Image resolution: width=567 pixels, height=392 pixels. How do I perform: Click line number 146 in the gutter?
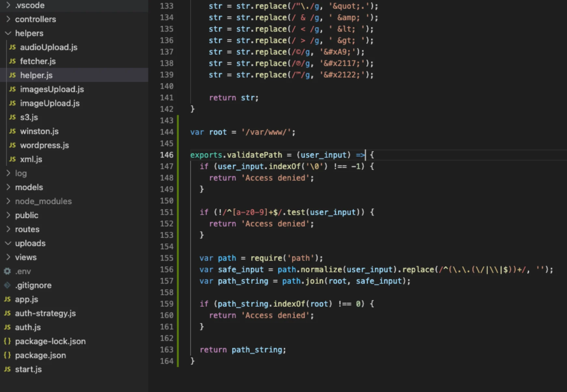167,155
